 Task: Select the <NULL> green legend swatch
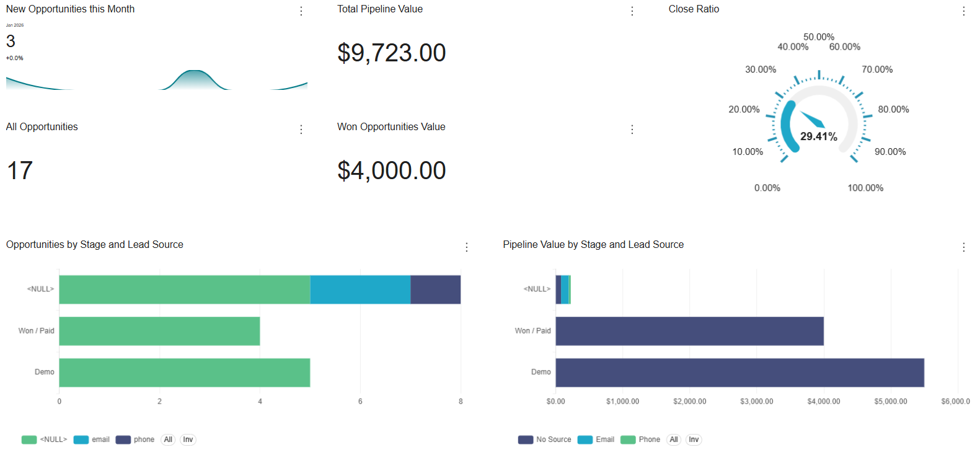29,439
